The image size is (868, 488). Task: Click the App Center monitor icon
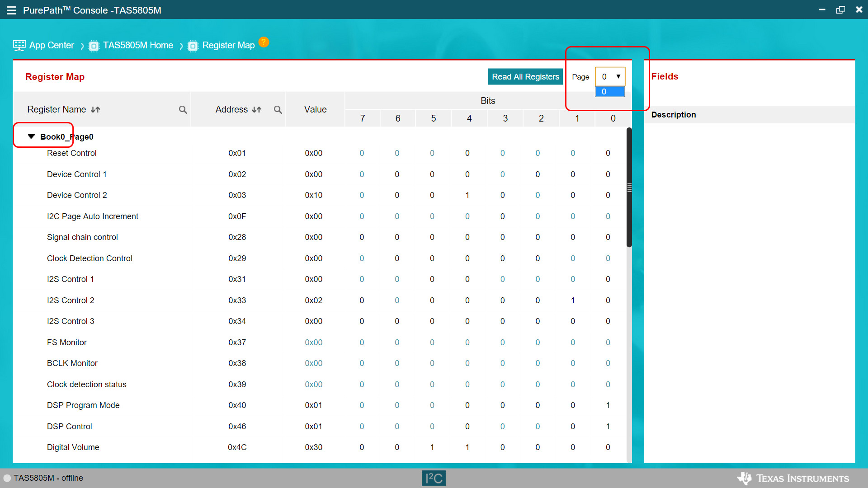coord(19,46)
